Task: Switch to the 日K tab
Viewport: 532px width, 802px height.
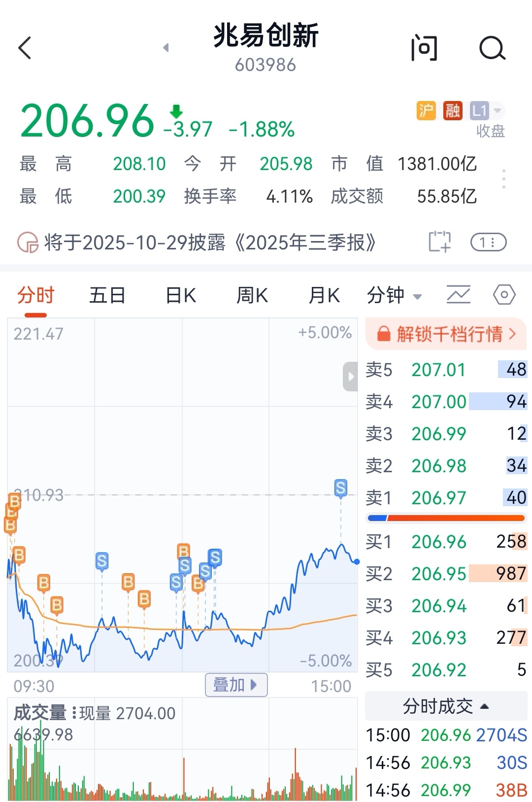Action: 180,296
